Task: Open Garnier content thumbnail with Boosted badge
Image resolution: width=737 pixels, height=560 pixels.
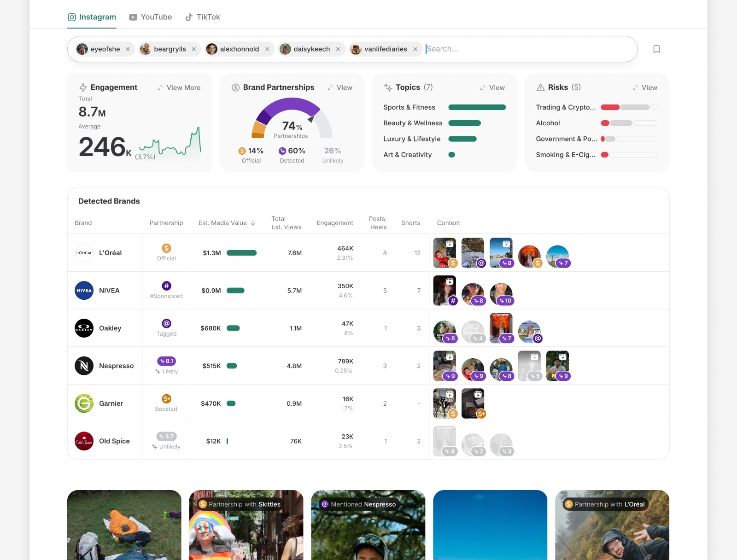Action: [473, 403]
